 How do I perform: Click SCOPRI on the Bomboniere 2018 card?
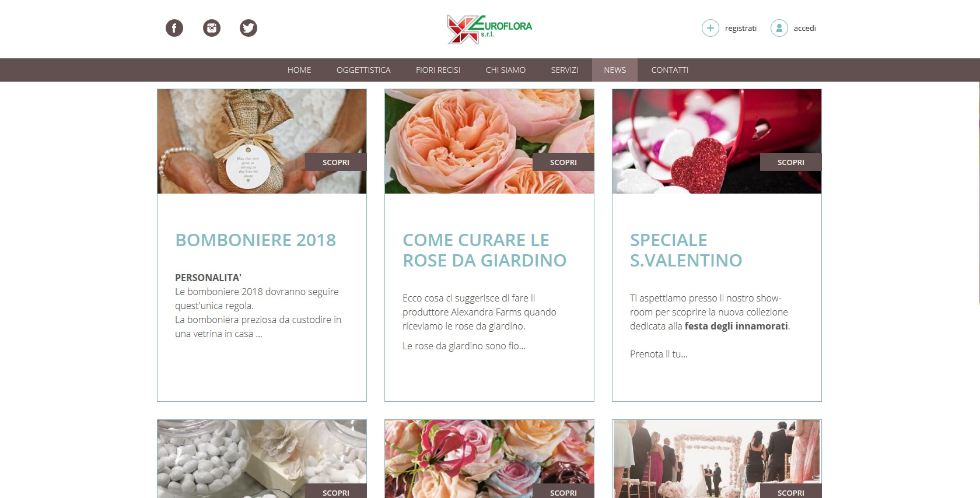click(x=336, y=162)
